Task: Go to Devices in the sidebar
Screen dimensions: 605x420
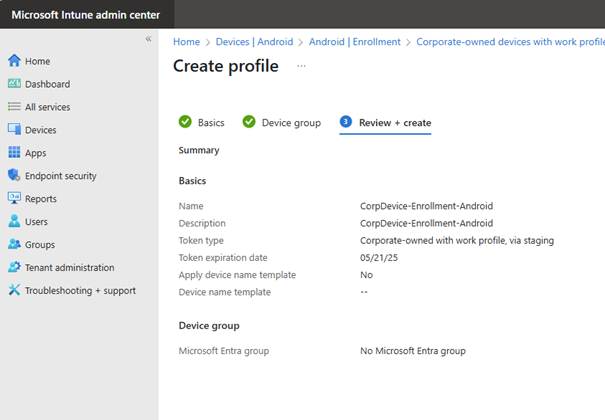Action: pos(41,130)
